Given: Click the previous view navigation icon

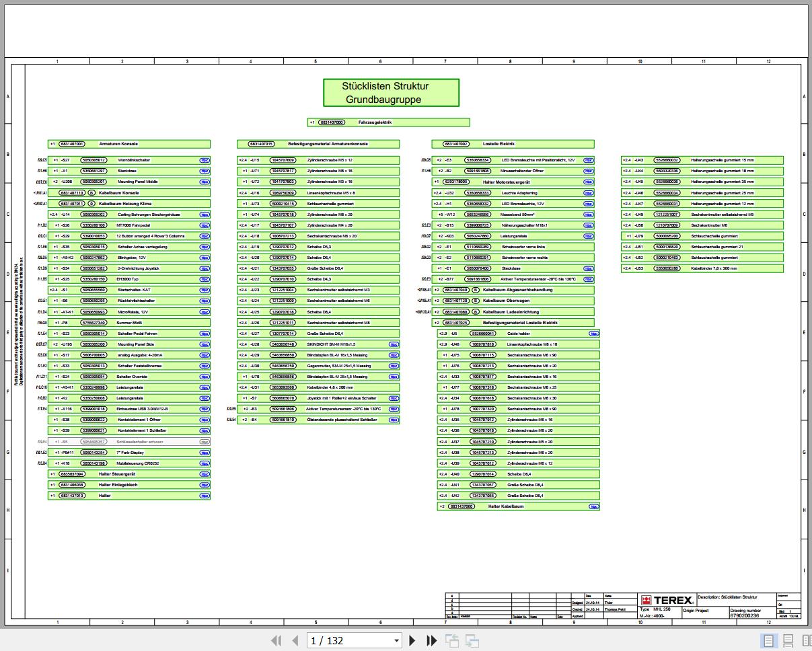Looking at the screenshot, I should pyautogui.click(x=451, y=641).
